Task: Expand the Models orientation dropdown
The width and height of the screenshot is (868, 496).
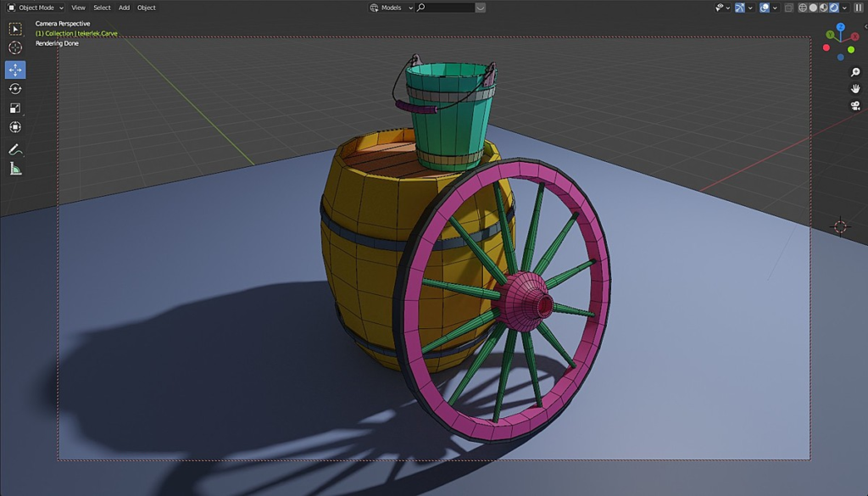Action: [x=391, y=8]
